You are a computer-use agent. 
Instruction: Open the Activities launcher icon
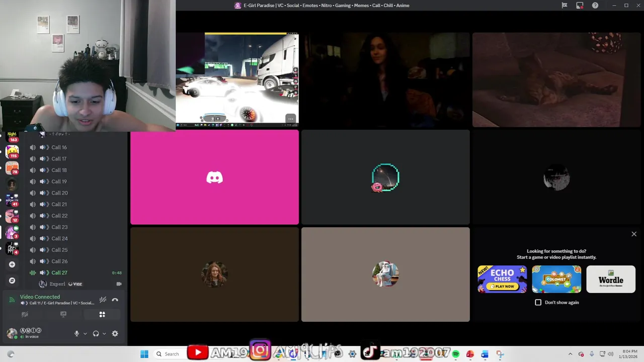coord(102,314)
